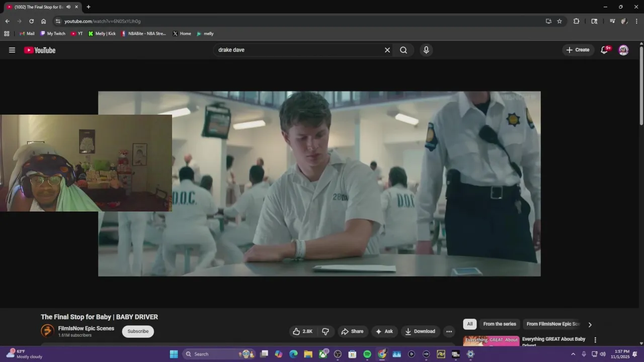Open the media controls icon
This screenshot has width=644, height=362.
612,21
